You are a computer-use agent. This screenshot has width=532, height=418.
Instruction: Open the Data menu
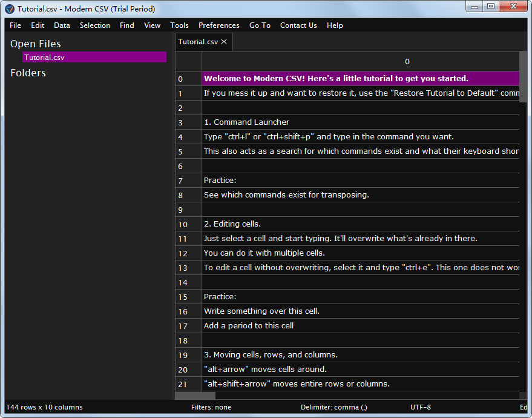[62, 25]
